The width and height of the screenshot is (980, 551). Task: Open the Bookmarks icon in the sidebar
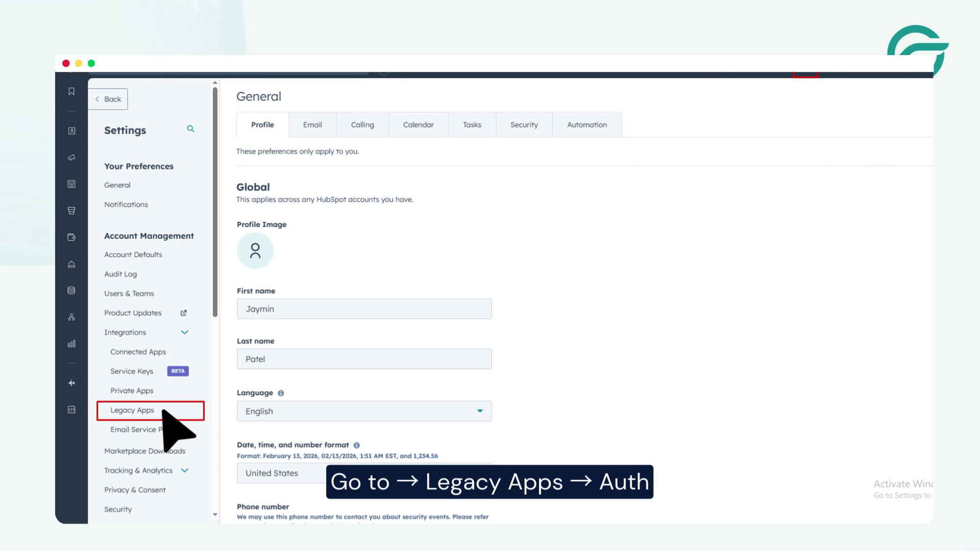71,92
